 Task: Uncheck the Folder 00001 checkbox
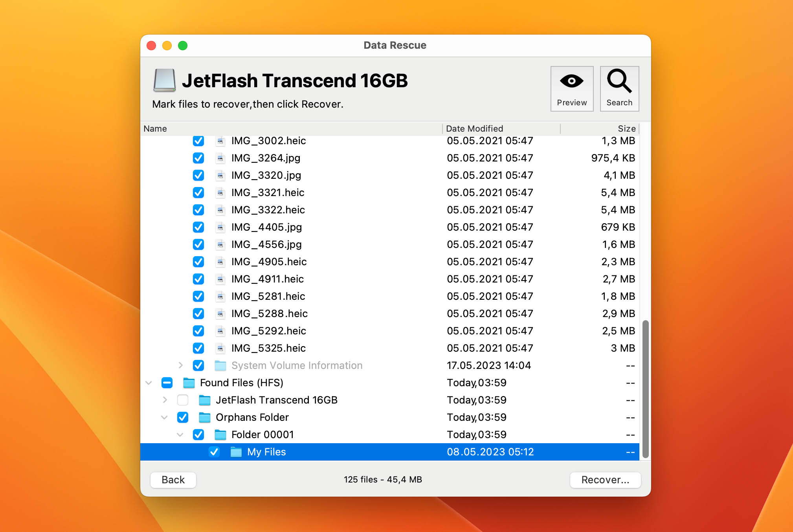point(198,435)
